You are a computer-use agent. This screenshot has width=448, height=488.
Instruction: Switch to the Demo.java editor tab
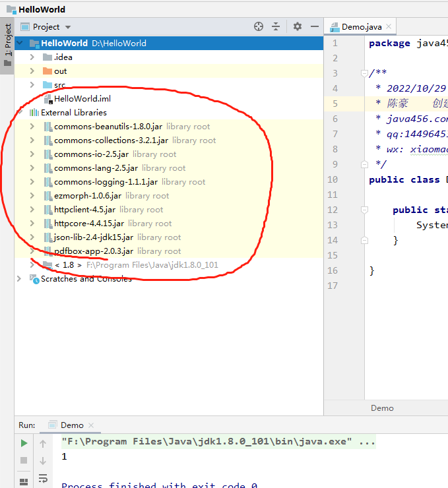click(362, 27)
